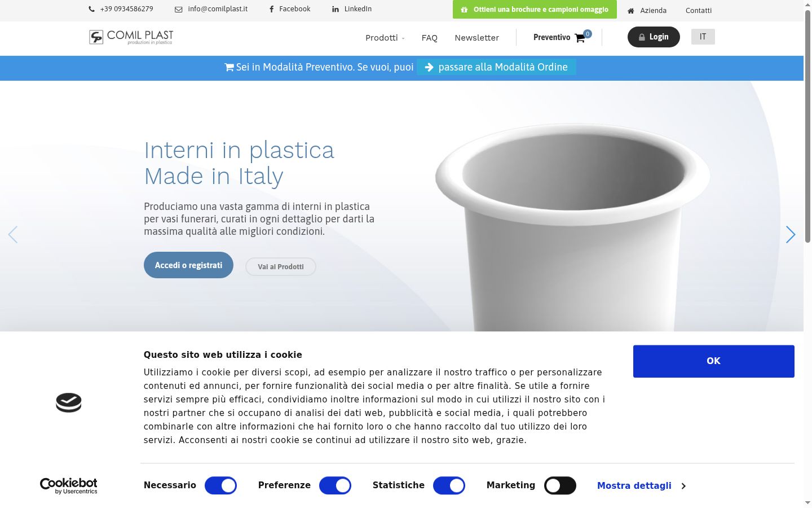Image resolution: width=812 pixels, height=508 pixels.
Task: Click the padlock icon on Login button
Action: tap(642, 37)
